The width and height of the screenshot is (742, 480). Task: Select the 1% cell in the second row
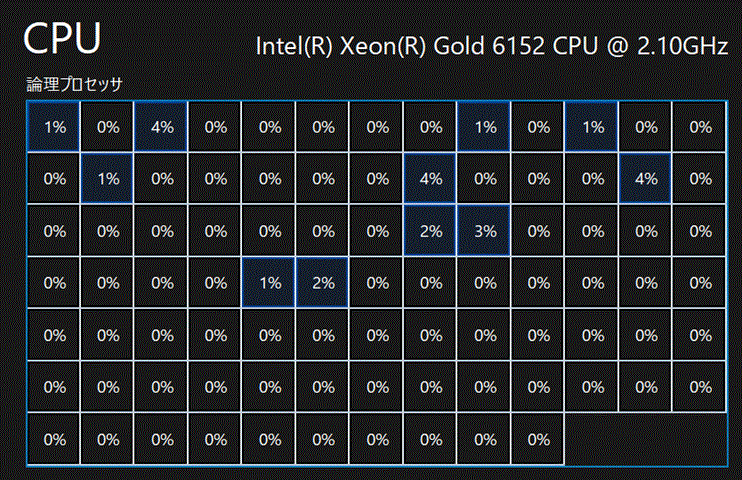[108, 179]
